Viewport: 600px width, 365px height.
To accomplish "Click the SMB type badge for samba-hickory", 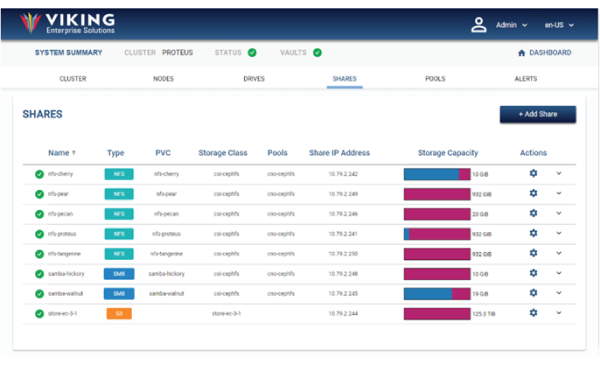I will click(x=119, y=274).
